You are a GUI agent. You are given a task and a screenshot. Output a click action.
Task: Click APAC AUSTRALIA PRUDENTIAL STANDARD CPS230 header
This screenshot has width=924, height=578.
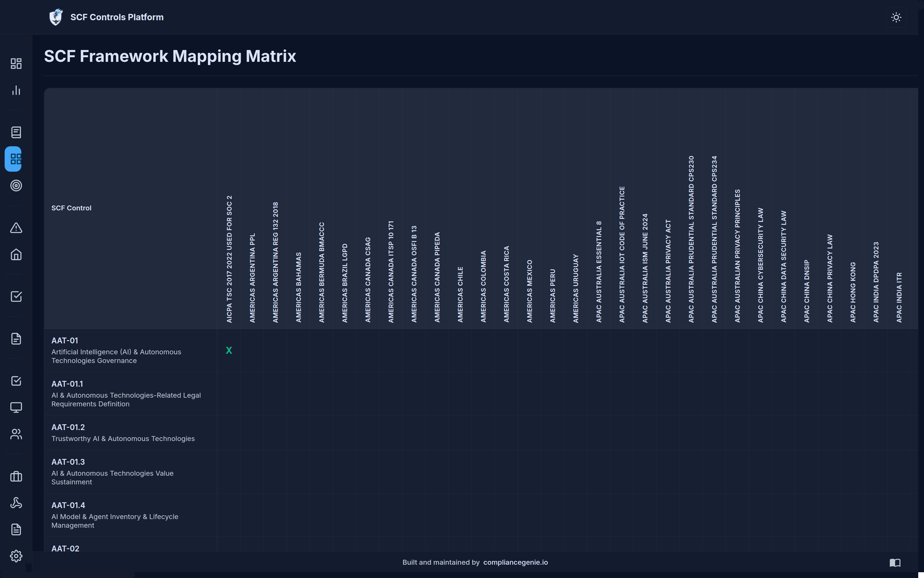point(691,239)
